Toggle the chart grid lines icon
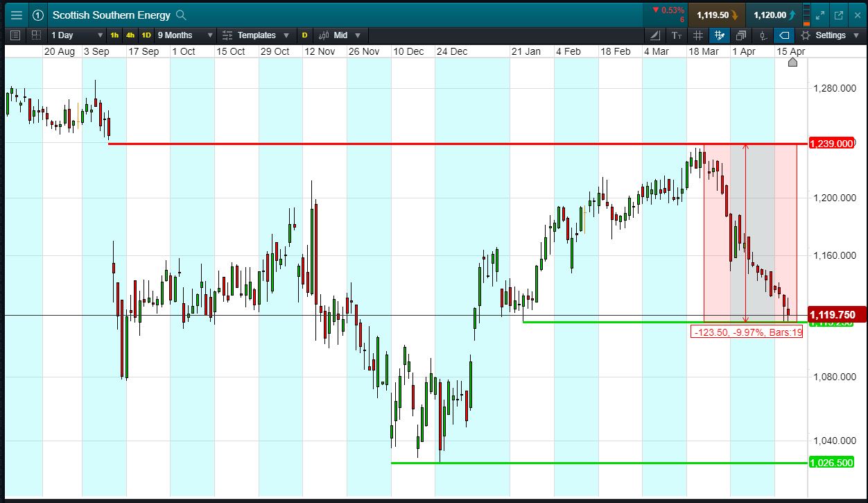 coord(698,35)
